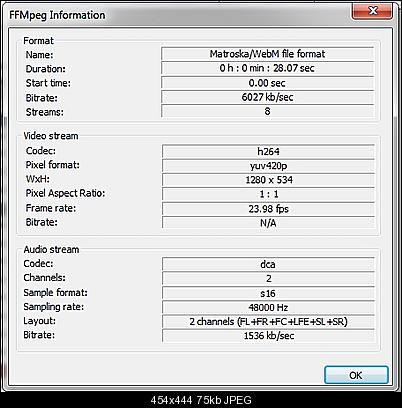Click the 'Pixel format:' label

[x=53, y=165]
